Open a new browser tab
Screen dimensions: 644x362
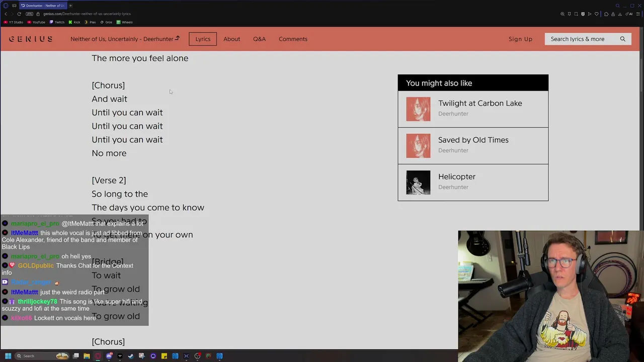pos(70,6)
